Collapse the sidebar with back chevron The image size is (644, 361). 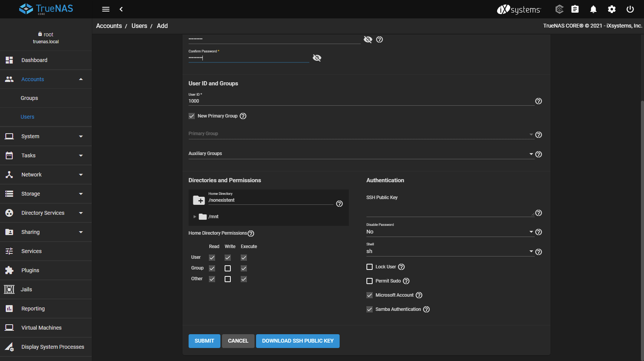point(121,9)
